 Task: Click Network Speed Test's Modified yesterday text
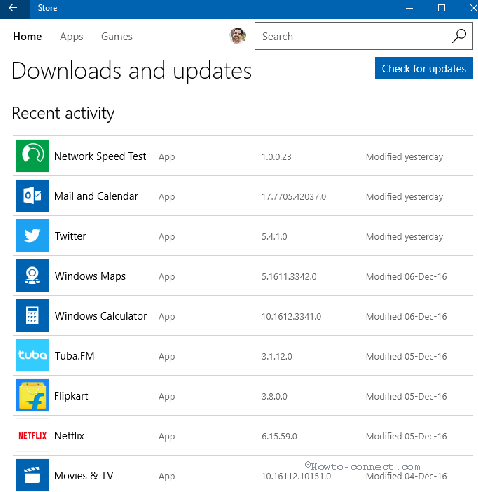click(x=405, y=157)
